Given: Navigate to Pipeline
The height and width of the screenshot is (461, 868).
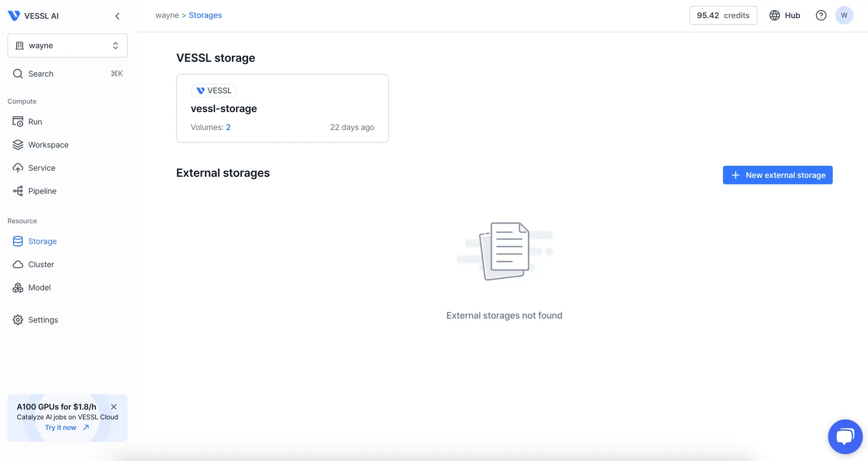Looking at the screenshot, I should pos(42,191).
